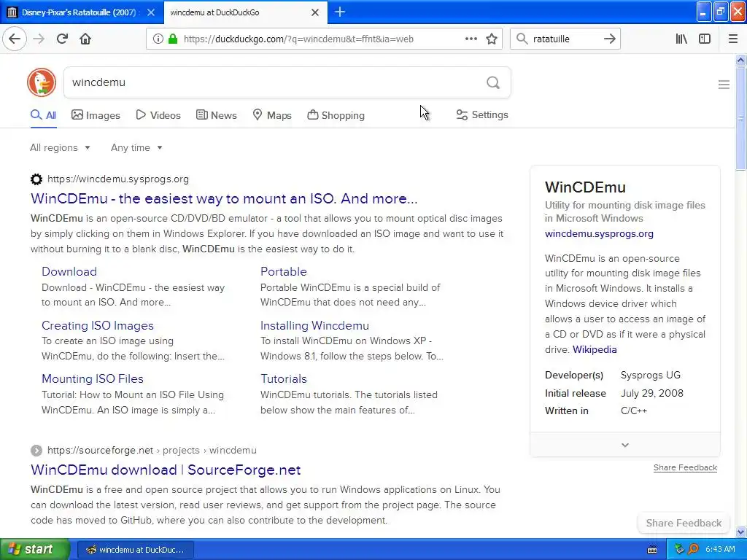Click the sysprogs gear favicon
747x560 pixels.
tap(36, 179)
